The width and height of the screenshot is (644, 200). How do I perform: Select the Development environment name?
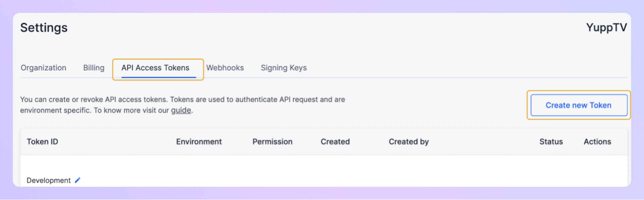(x=48, y=180)
